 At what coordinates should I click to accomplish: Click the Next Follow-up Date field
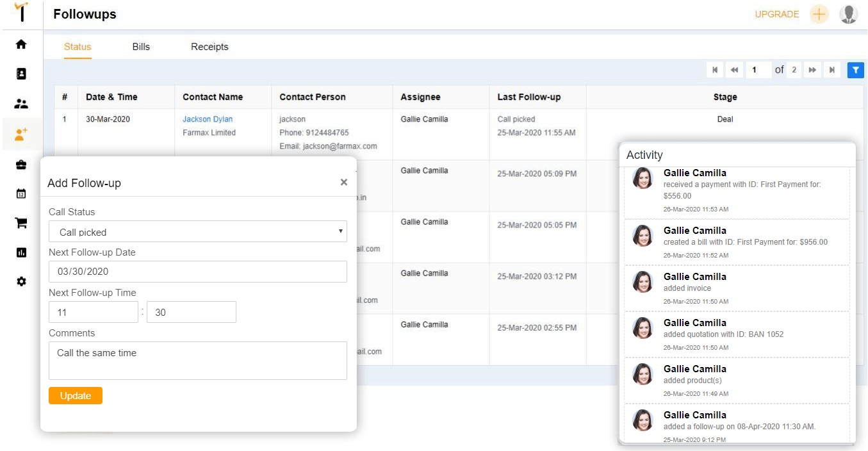pyautogui.click(x=197, y=272)
